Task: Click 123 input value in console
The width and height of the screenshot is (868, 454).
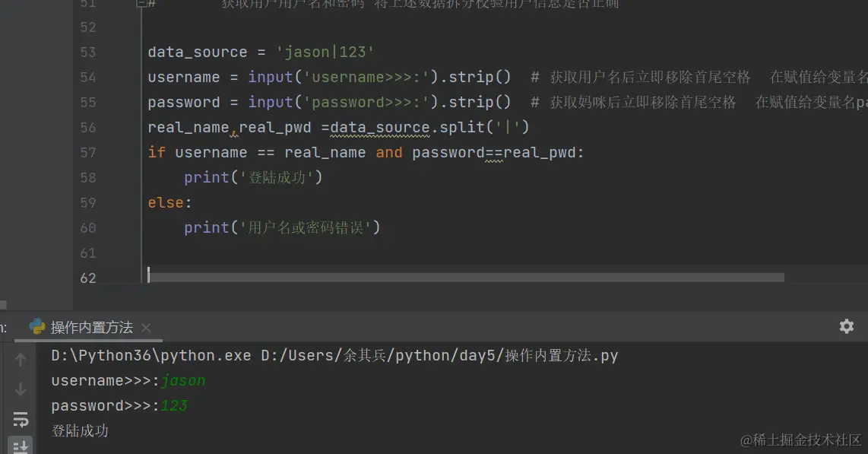Action: (174, 406)
